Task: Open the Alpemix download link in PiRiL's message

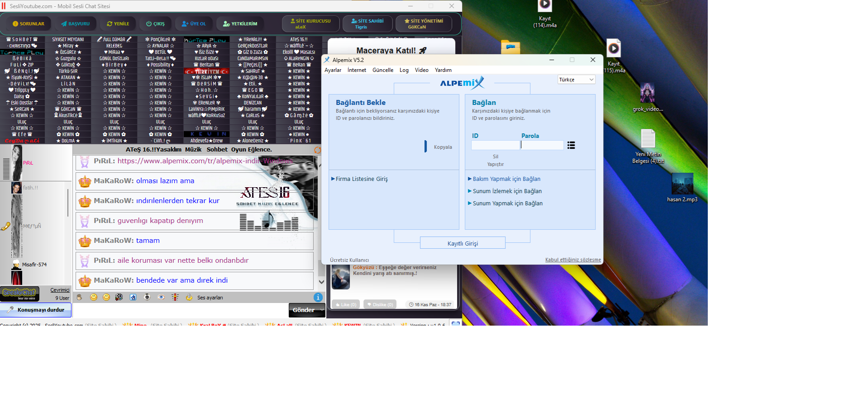Action: click(x=205, y=161)
